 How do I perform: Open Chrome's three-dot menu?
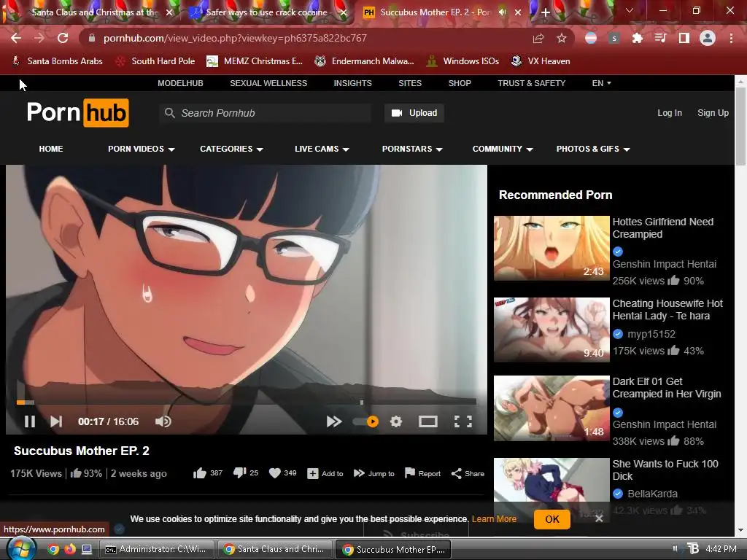pyautogui.click(x=731, y=38)
